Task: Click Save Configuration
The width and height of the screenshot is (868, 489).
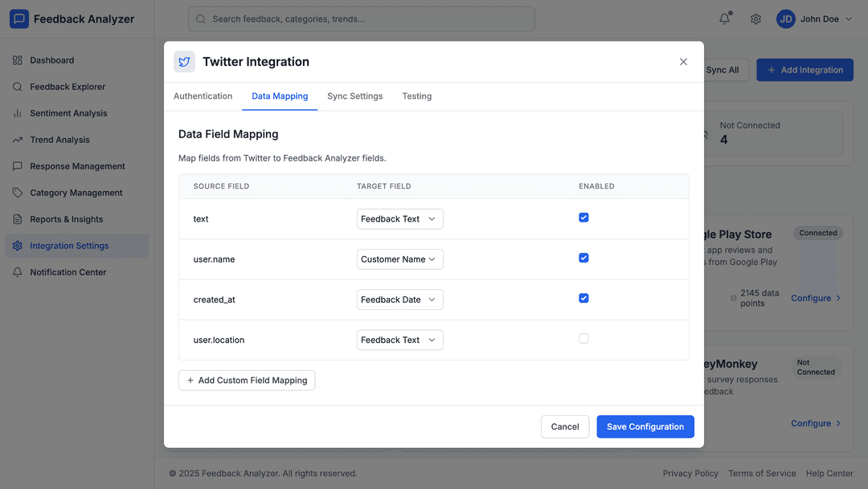Action: (645, 426)
